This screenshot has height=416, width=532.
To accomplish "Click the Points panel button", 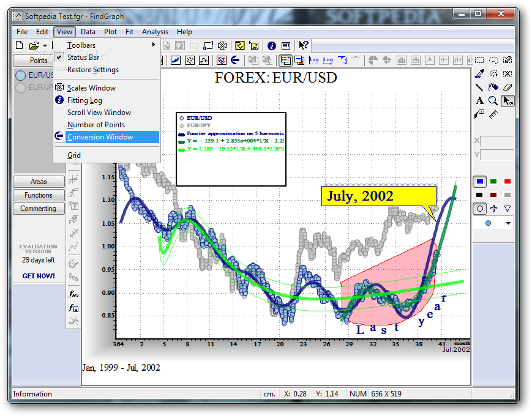I will pyautogui.click(x=39, y=61).
